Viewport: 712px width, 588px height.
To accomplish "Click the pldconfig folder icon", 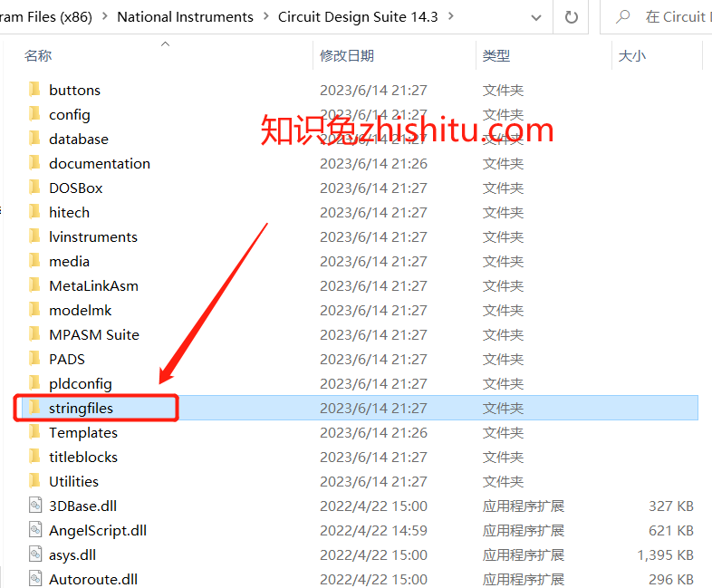I will point(34,383).
